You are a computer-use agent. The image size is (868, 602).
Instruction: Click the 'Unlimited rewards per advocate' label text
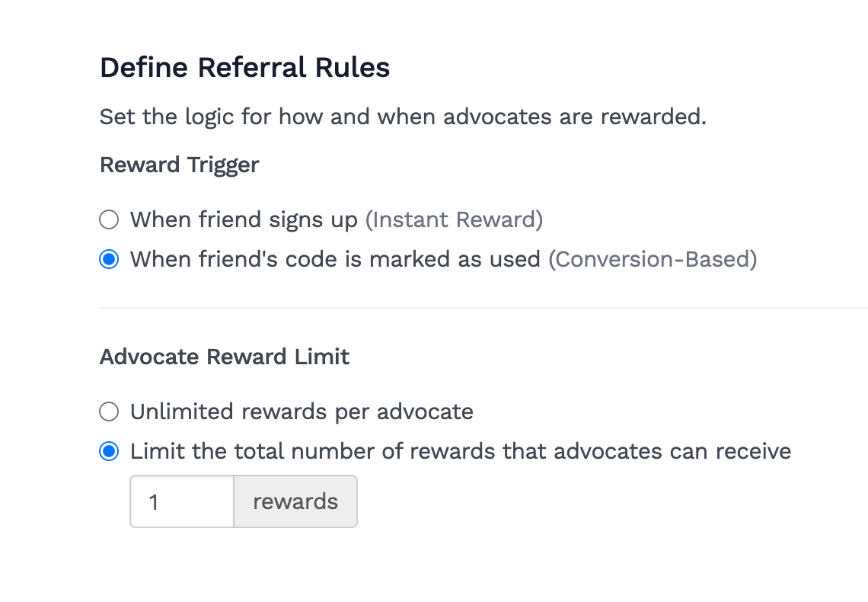pos(302,412)
